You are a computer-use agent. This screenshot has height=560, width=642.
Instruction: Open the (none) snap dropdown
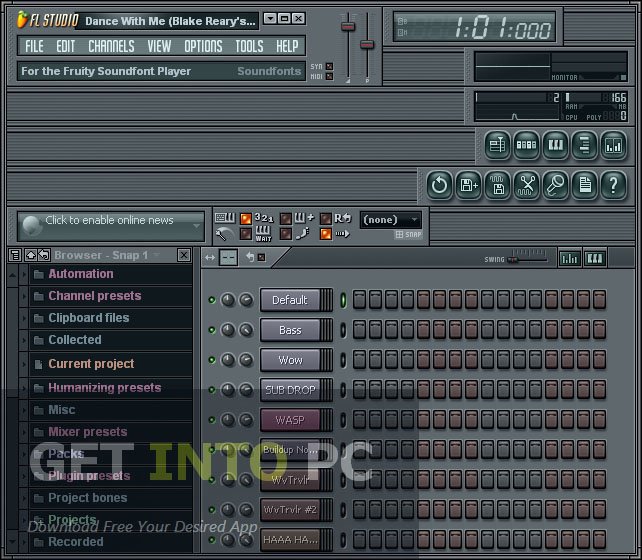pyautogui.click(x=391, y=220)
